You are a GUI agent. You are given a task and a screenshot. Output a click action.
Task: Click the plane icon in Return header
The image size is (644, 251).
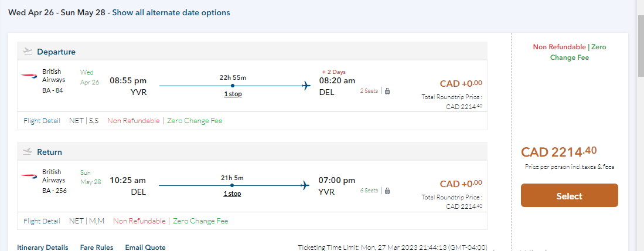[27, 151]
